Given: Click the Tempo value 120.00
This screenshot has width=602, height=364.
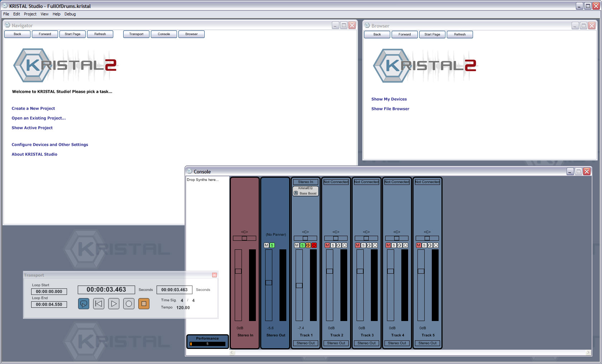Looking at the screenshot, I should point(183,308).
